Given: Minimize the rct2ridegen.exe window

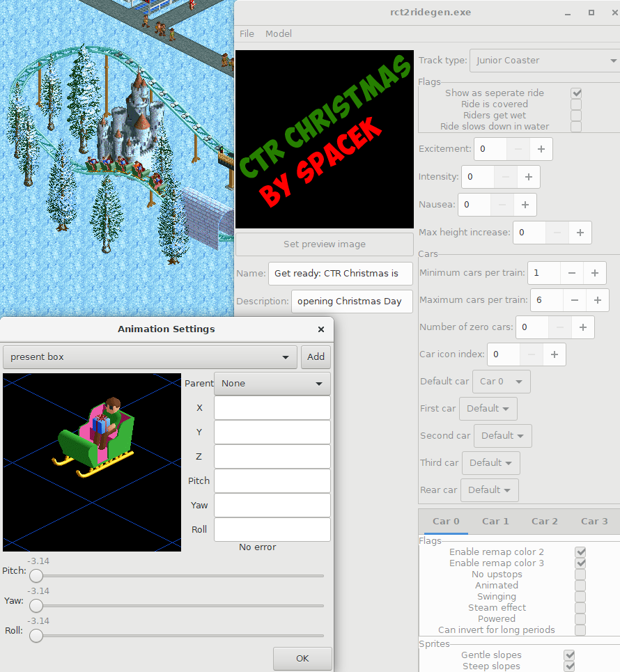Looking at the screenshot, I should [x=568, y=13].
